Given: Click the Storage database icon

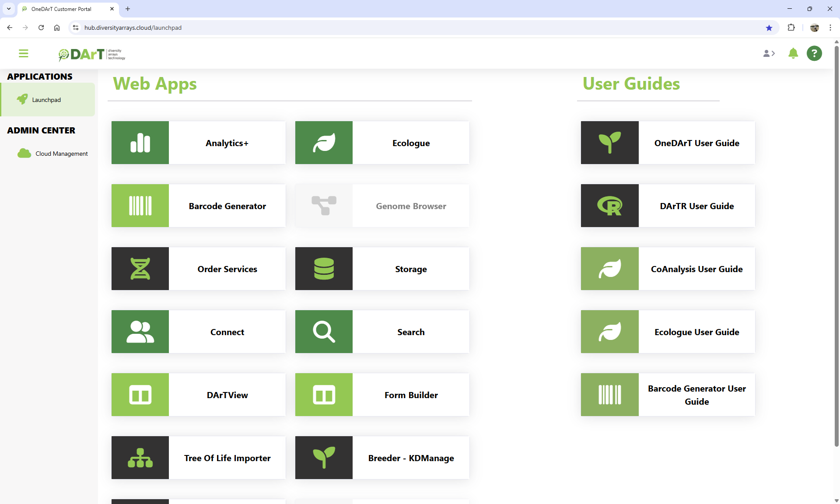Looking at the screenshot, I should pyautogui.click(x=324, y=269).
